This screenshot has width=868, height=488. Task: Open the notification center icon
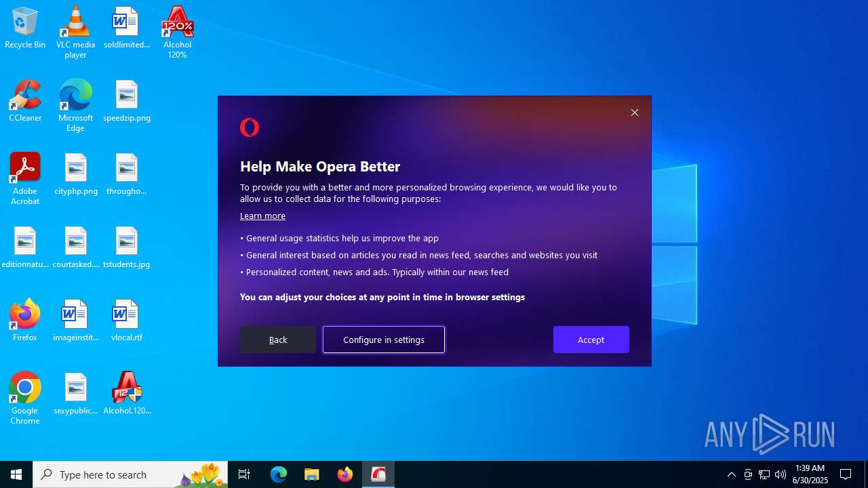coord(846,474)
